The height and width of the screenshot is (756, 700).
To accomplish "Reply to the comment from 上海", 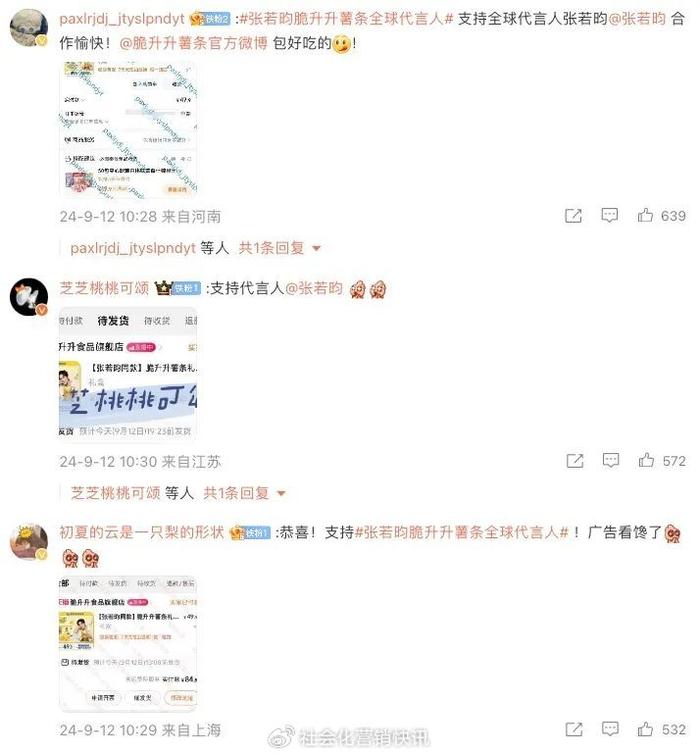I will pyautogui.click(x=610, y=729).
